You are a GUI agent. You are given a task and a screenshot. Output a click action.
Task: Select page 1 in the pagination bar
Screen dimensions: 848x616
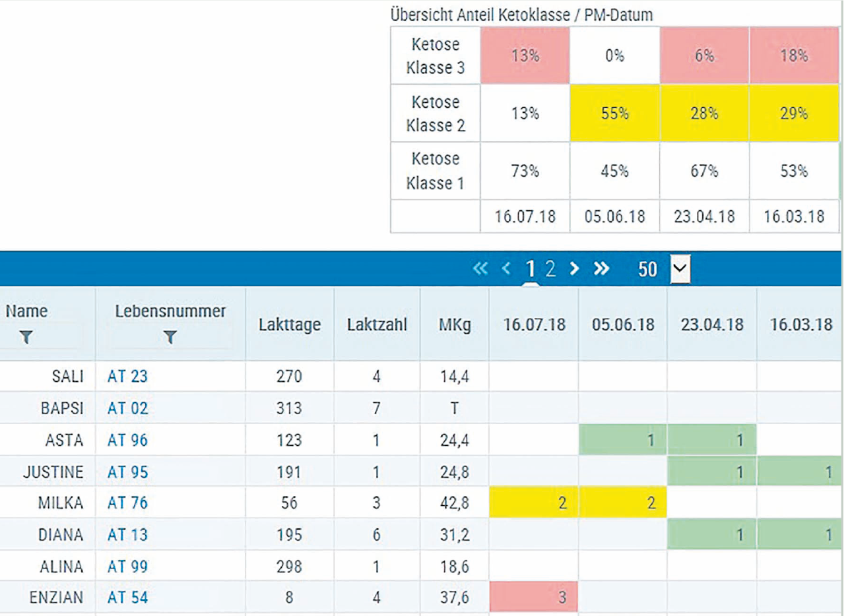530,269
